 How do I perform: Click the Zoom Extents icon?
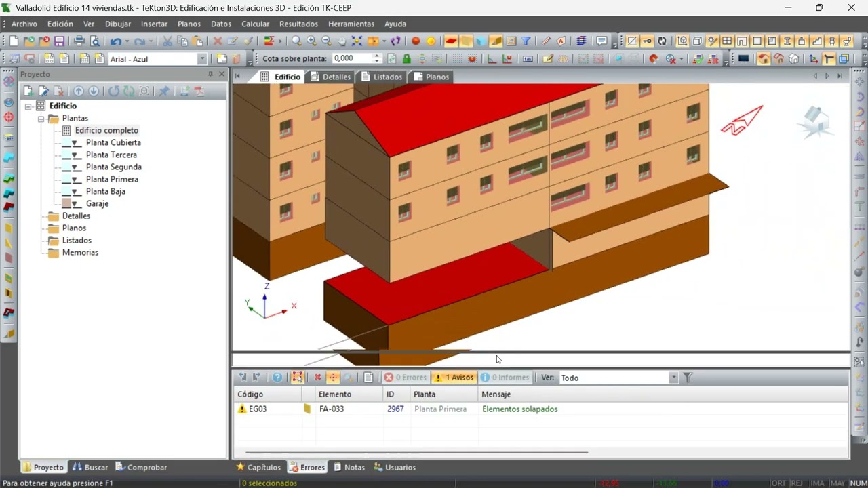[x=357, y=41]
